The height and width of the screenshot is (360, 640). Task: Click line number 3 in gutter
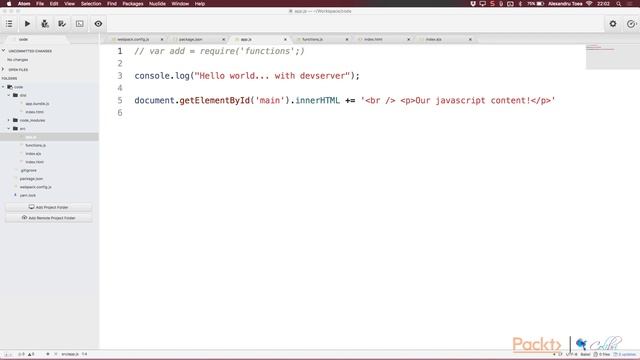[120, 76]
